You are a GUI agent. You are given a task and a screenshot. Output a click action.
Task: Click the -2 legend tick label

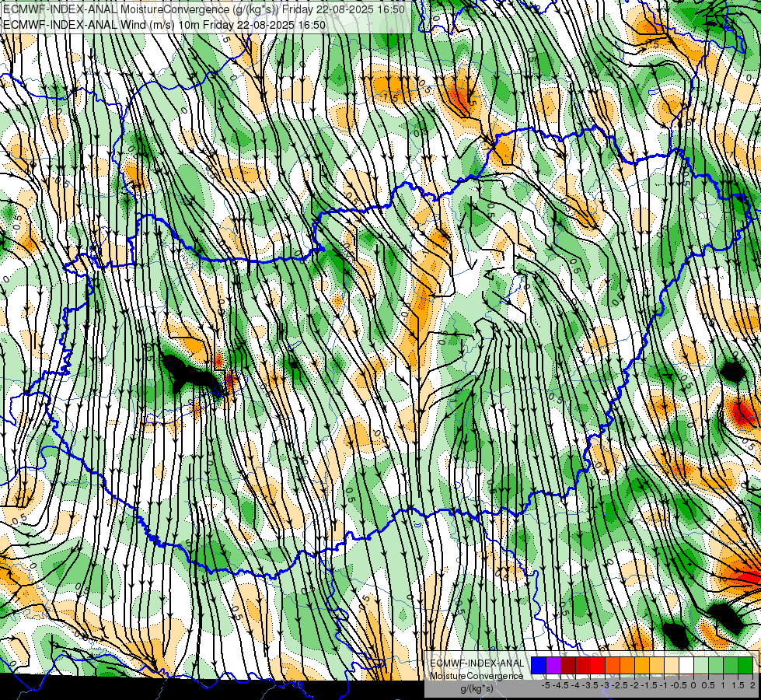[634, 685]
